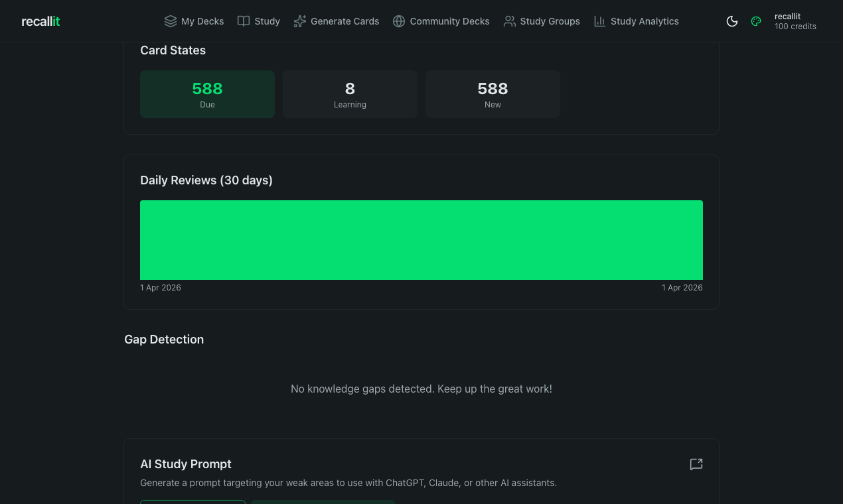The width and height of the screenshot is (843, 504).
Task: Open Community Decks via the globe icon
Action: pyautogui.click(x=398, y=21)
